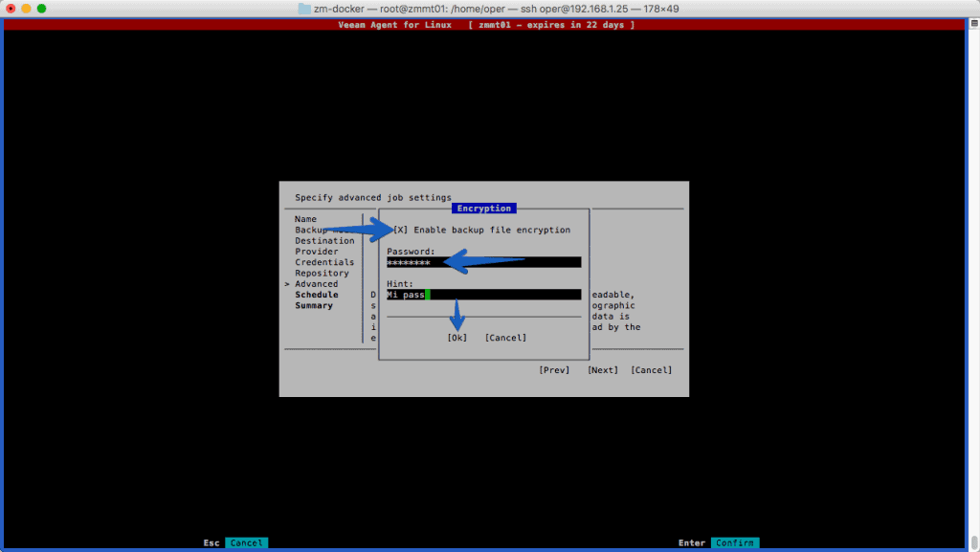Screen dimensions: 980x552
Task: Close the terminal window with red button
Action: [11, 9]
